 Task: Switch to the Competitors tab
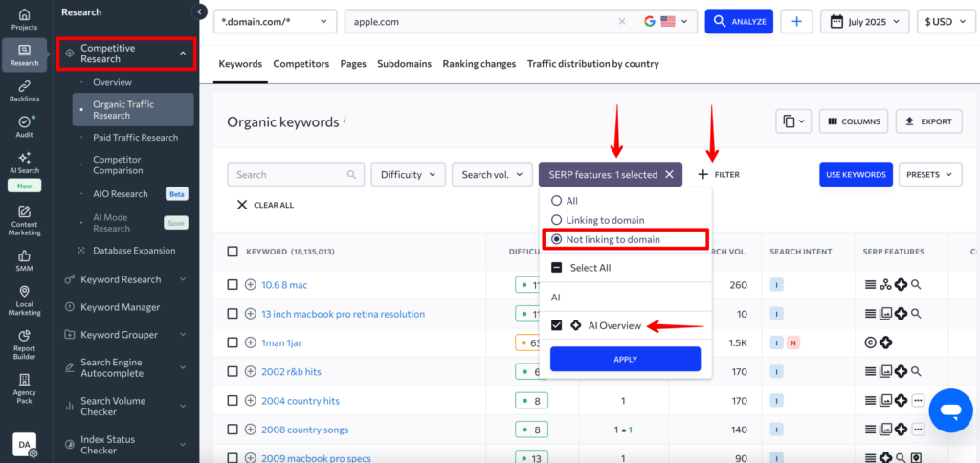[301, 64]
